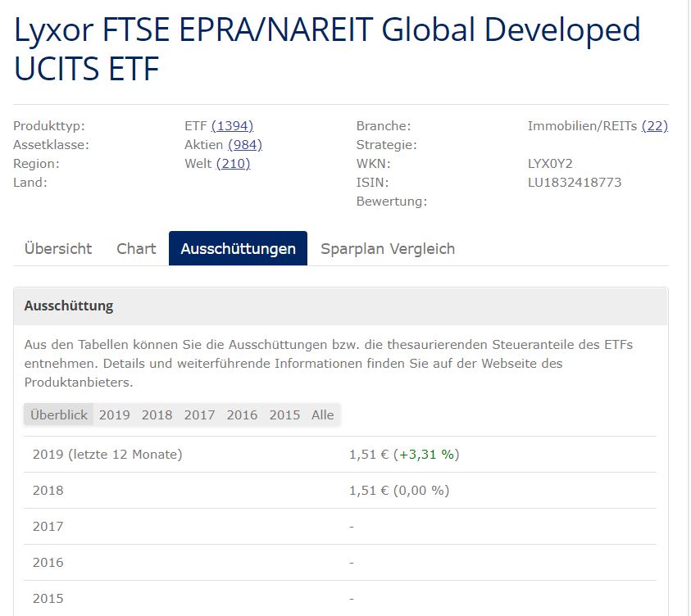
Task: Switch to the Chart tab
Action: [136, 249]
